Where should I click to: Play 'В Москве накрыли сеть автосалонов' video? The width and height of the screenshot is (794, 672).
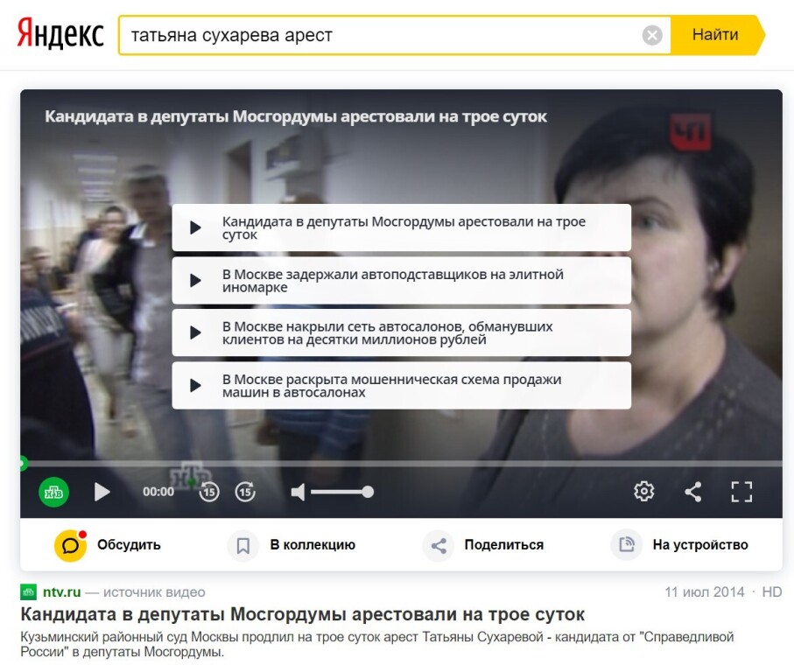pyautogui.click(x=401, y=333)
